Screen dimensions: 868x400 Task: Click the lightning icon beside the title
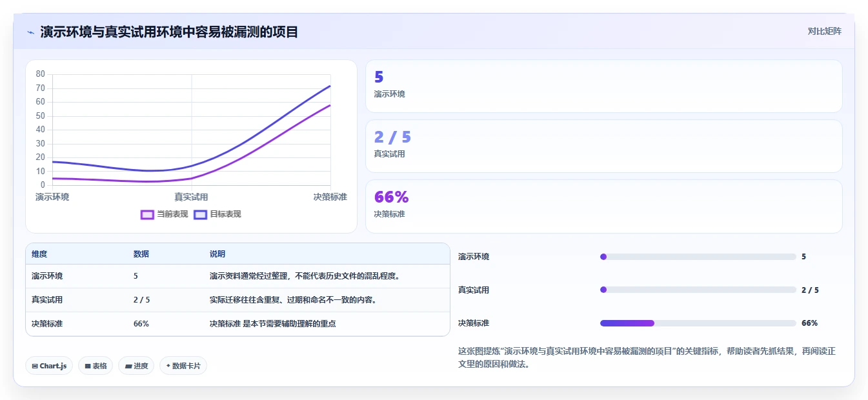(31, 32)
